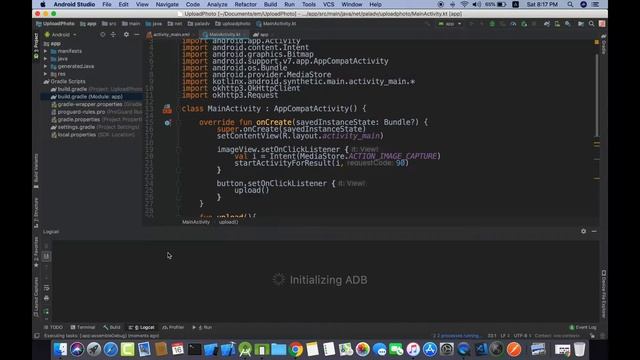The height and width of the screenshot is (360, 640).
Task: Toggle the Build Variants side panel
Action: click(x=36, y=171)
